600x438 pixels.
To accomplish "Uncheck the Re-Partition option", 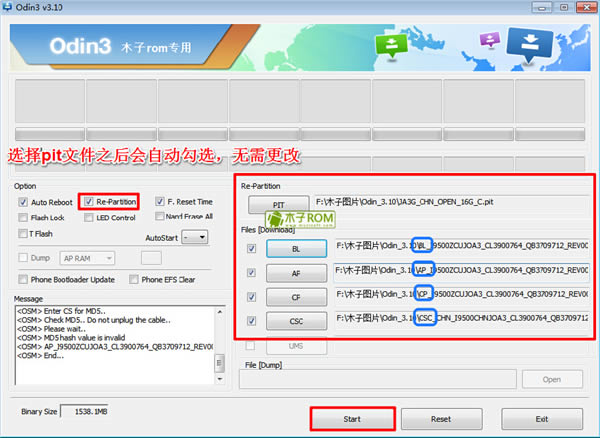I will click(x=90, y=202).
